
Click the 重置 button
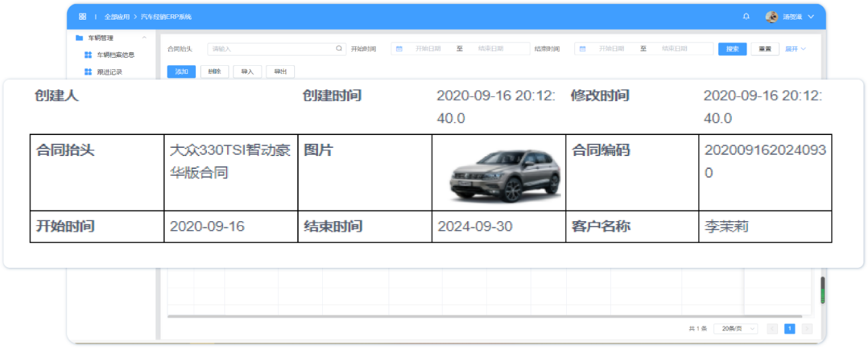pos(765,49)
